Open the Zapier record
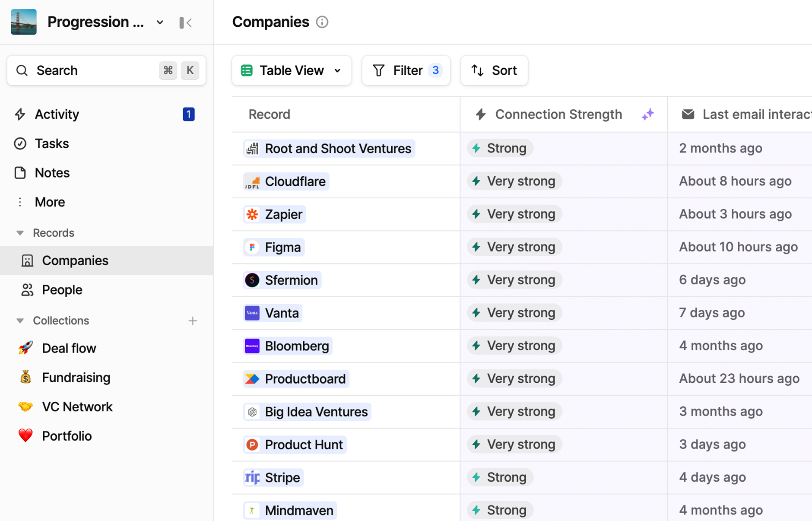Image resolution: width=812 pixels, height=521 pixels. point(275,214)
